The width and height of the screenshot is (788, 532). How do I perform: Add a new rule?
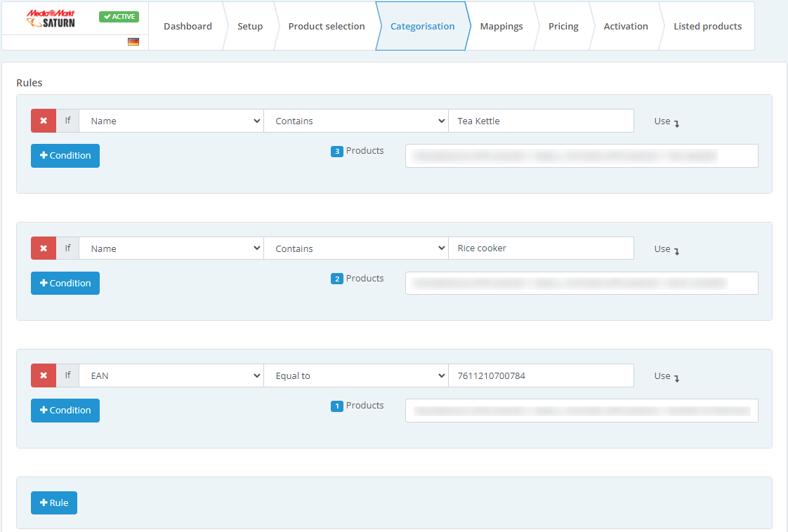[x=54, y=503]
